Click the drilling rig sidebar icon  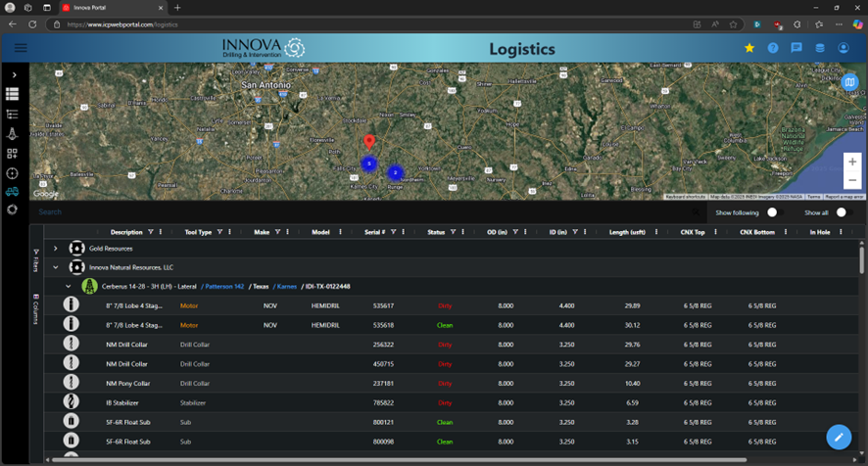[x=13, y=134]
